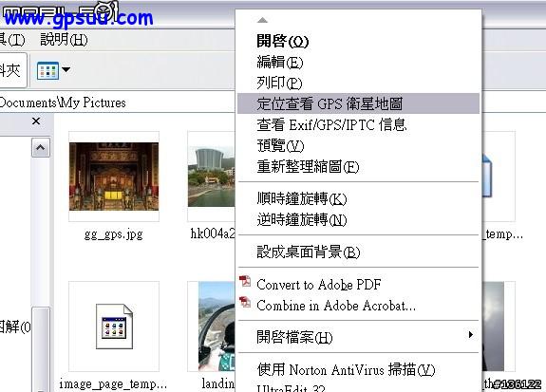The image size is (546, 392).
Task: Select 重新整理縮圖(E) menu entry
Action: click(358, 166)
